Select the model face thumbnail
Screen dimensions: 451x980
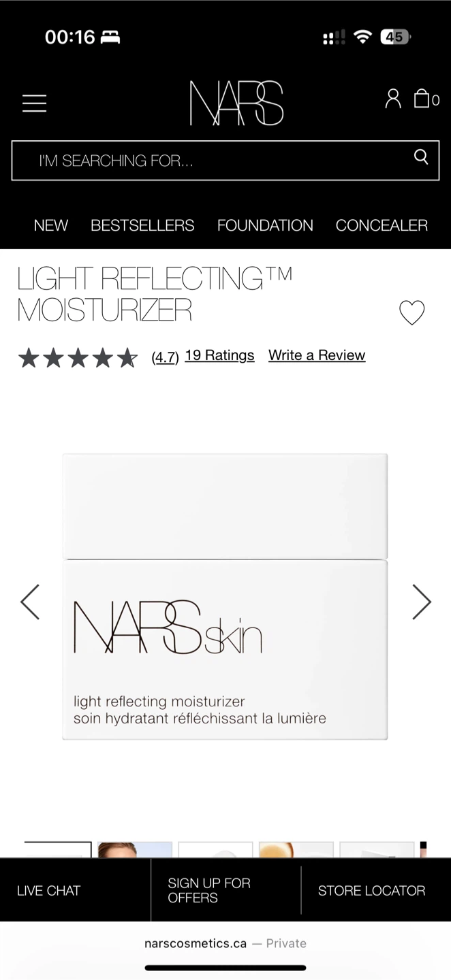(x=135, y=849)
